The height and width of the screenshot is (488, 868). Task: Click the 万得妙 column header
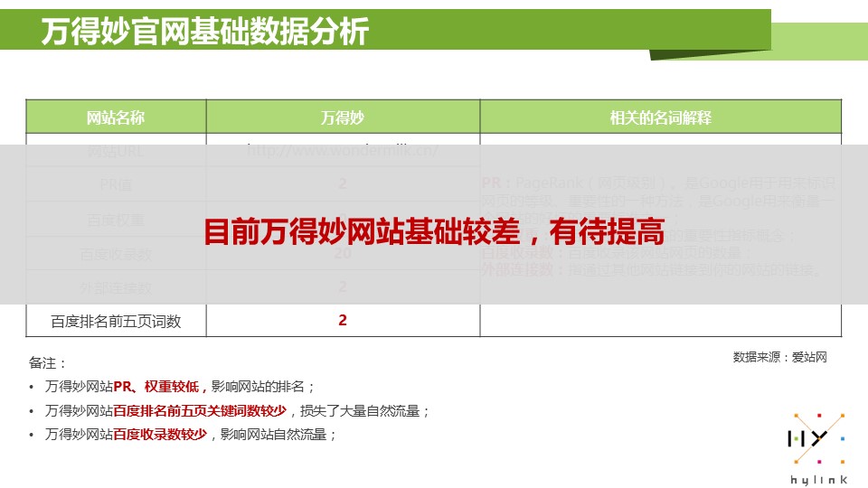[343, 117]
